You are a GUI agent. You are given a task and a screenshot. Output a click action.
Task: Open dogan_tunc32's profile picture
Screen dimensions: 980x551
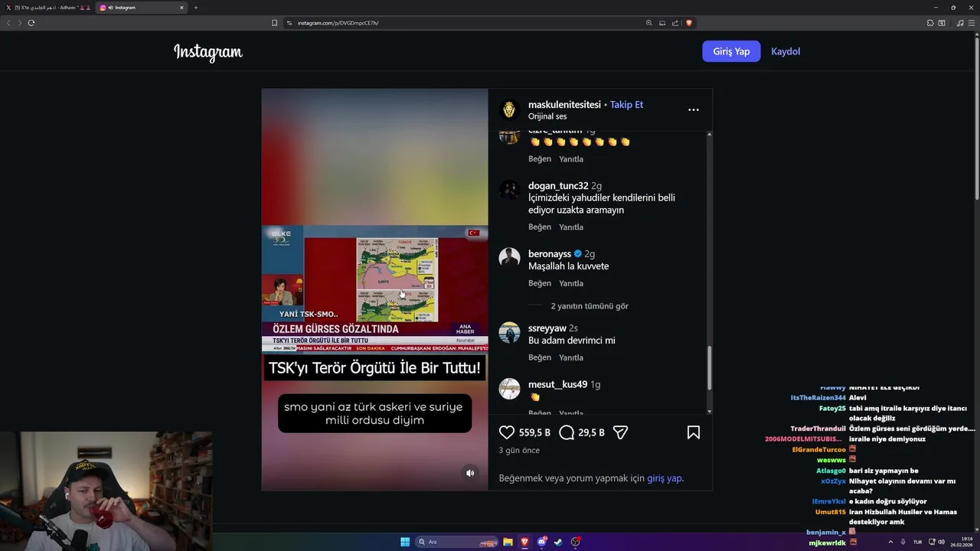tap(509, 190)
